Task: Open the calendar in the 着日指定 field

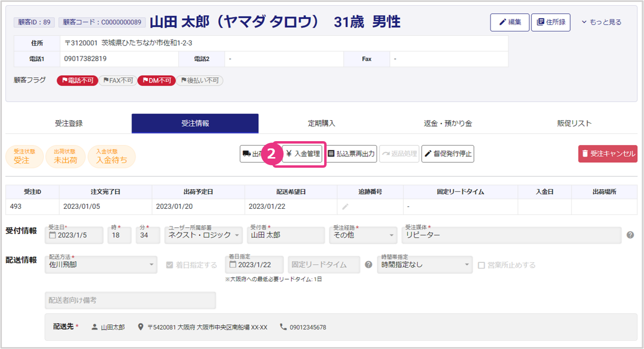Action: point(233,265)
